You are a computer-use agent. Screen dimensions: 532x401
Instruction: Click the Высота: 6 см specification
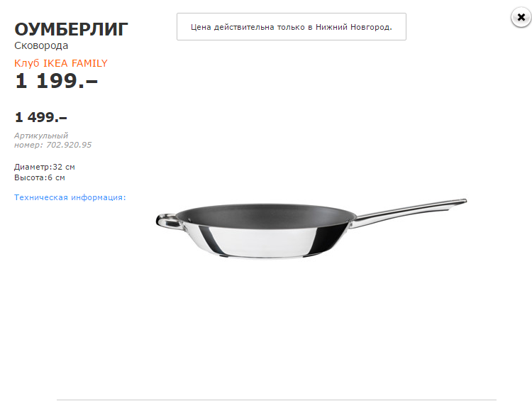(x=39, y=177)
